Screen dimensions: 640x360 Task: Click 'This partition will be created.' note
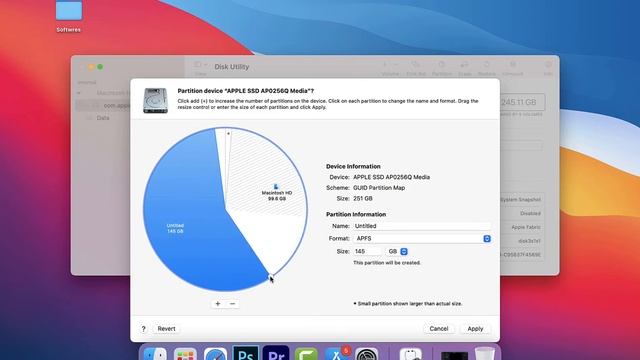387,263
